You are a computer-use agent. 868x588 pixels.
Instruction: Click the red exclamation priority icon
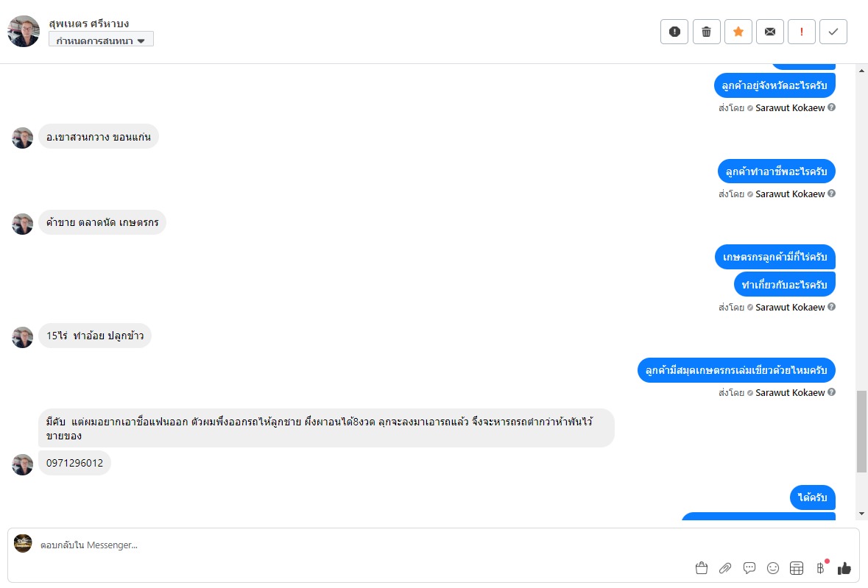(x=801, y=32)
